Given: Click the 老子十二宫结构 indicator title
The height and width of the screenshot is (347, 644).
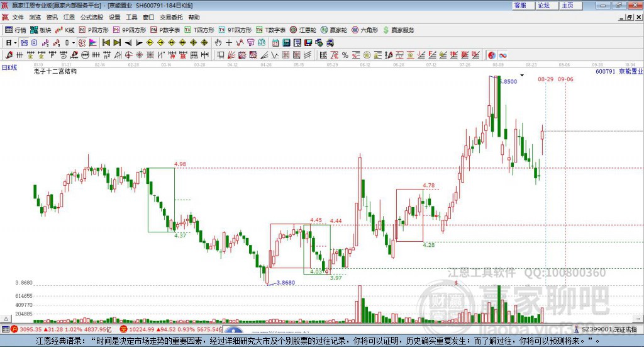Looking at the screenshot, I should pyautogui.click(x=55, y=71).
